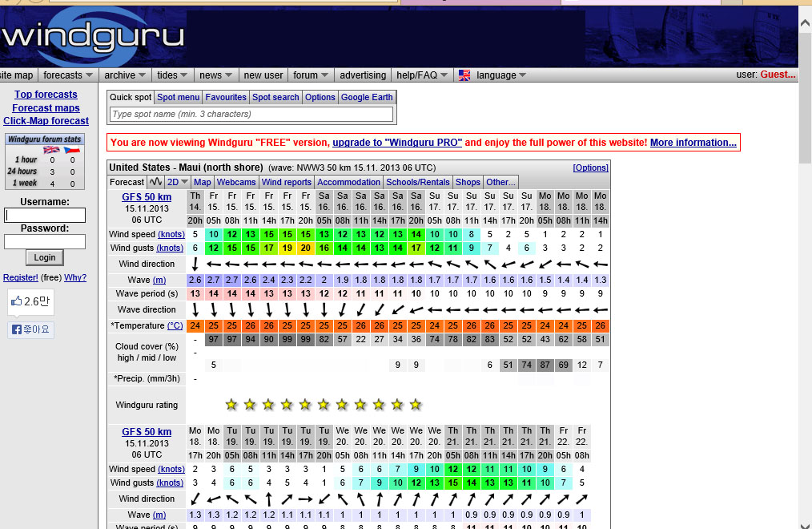The width and height of the screenshot is (812, 529).
Task: Open the site map menu item
Action: pyautogui.click(x=17, y=75)
